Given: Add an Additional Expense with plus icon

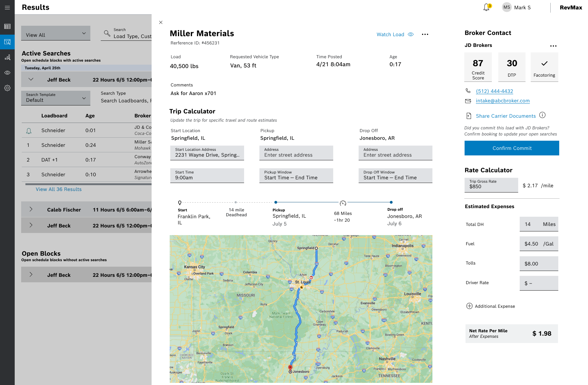Looking at the screenshot, I should click(469, 306).
